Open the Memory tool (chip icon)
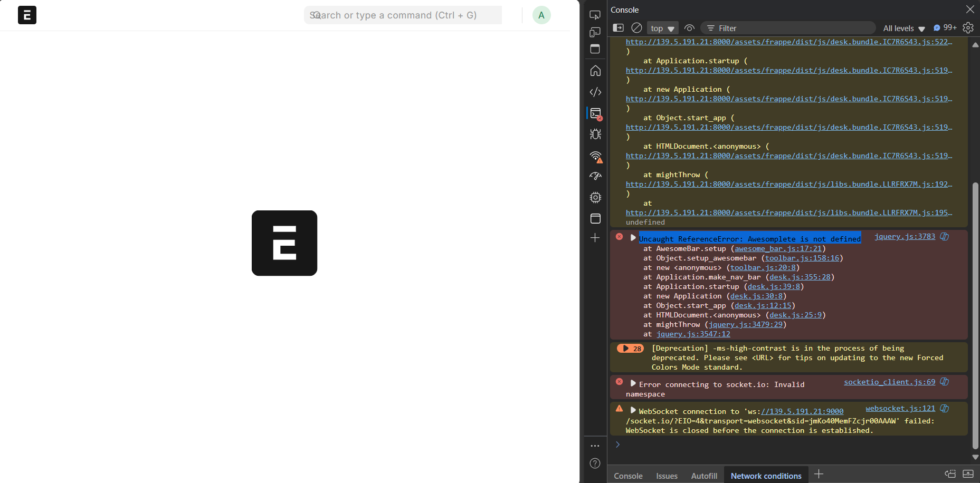 595,197
